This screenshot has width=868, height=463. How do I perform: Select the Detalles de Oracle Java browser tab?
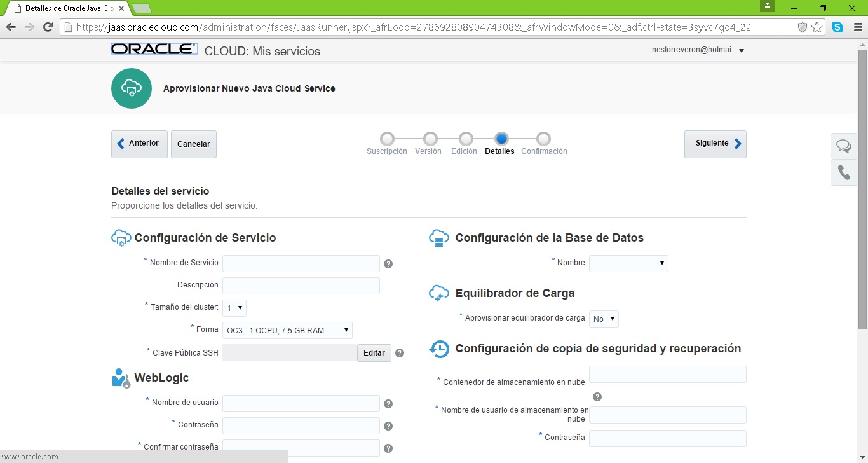tap(67, 8)
